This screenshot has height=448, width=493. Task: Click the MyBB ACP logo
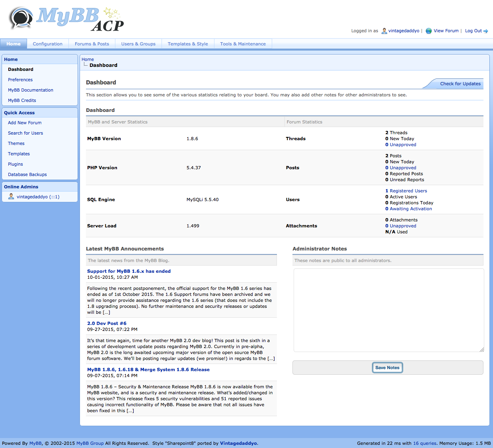pyautogui.click(x=66, y=19)
